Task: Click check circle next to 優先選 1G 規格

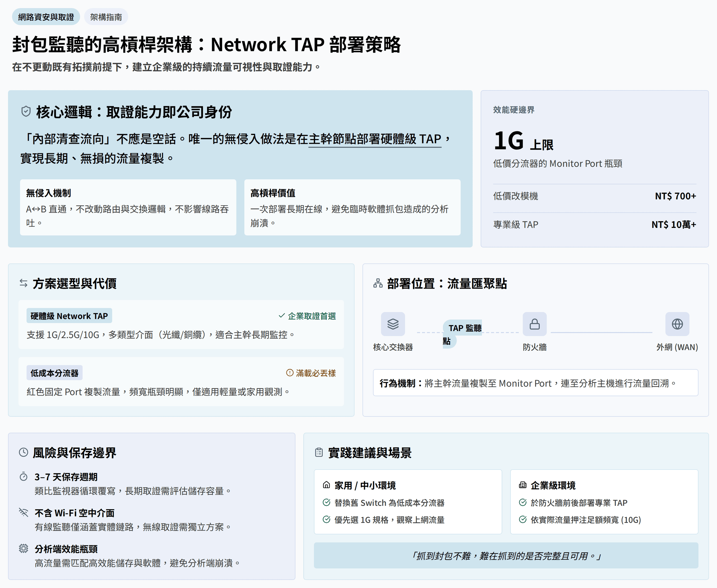Action: (326, 519)
